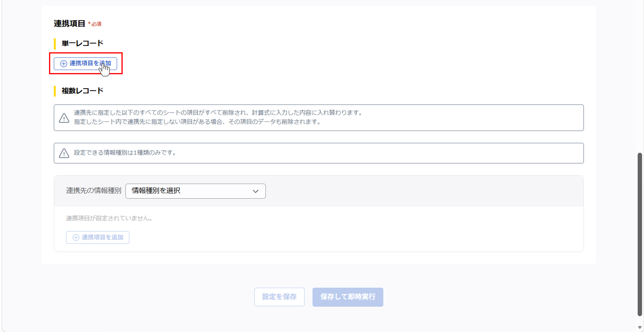Click the text 連携項目が設定されていません。
This screenshot has height=332, width=644.
[109, 218]
